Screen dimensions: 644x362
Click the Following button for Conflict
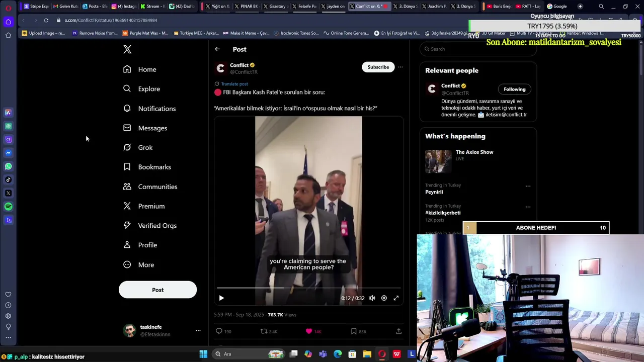click(x=514, y=89)
